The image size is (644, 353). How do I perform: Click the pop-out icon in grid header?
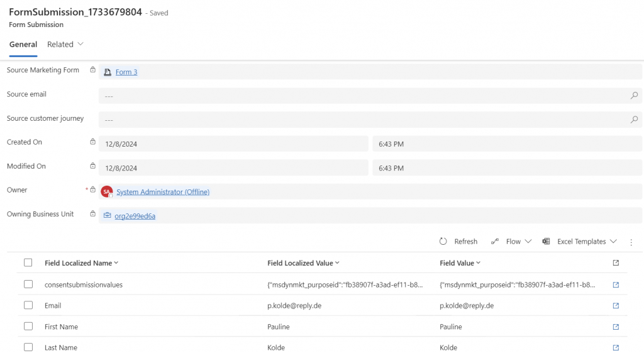616,262
